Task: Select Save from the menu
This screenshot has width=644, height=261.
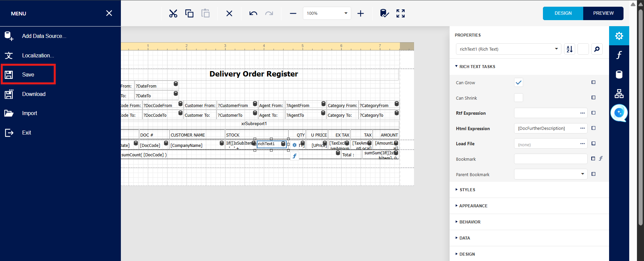Action: 28,74
